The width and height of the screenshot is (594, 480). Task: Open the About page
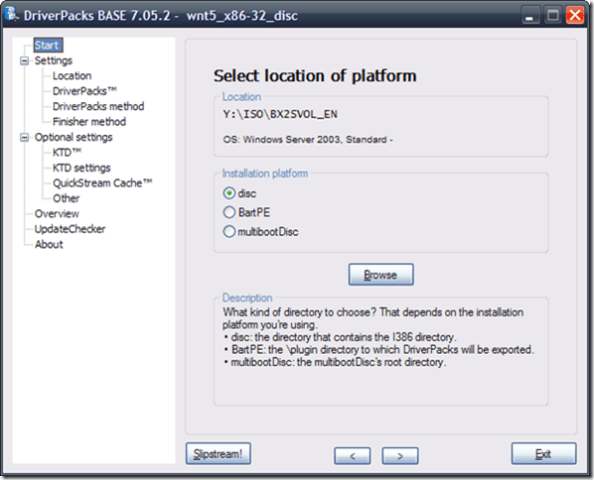(49, 244)
